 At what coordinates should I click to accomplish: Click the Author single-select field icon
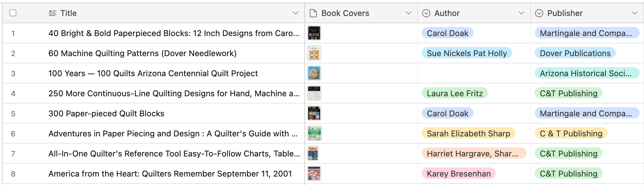click(x=426, y=13)
